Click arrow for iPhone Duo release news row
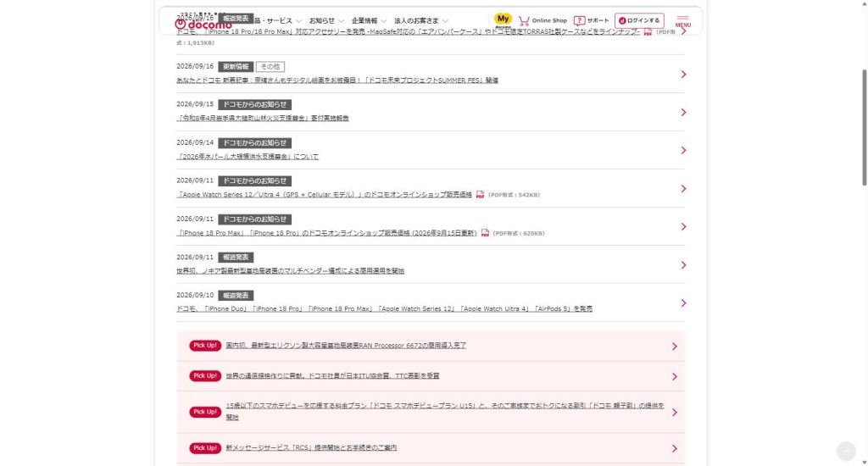 684,303
